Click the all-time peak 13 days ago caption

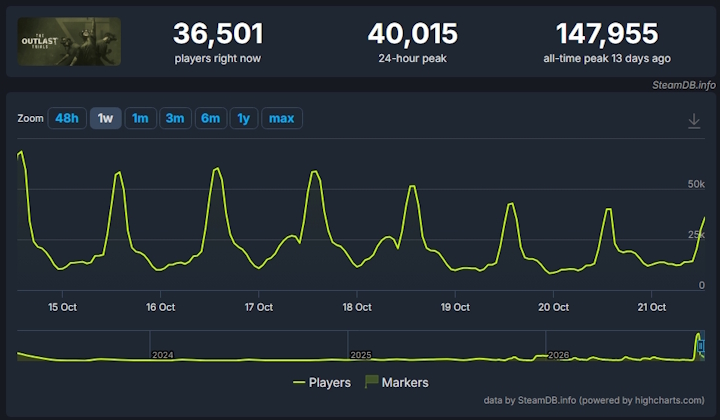click(607, 58)
